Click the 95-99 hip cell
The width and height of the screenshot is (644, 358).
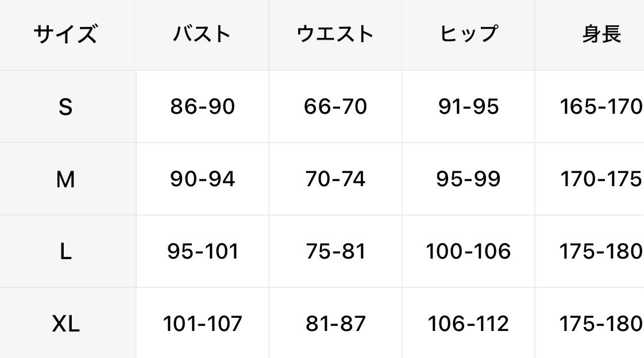click(x=468, y=179)
